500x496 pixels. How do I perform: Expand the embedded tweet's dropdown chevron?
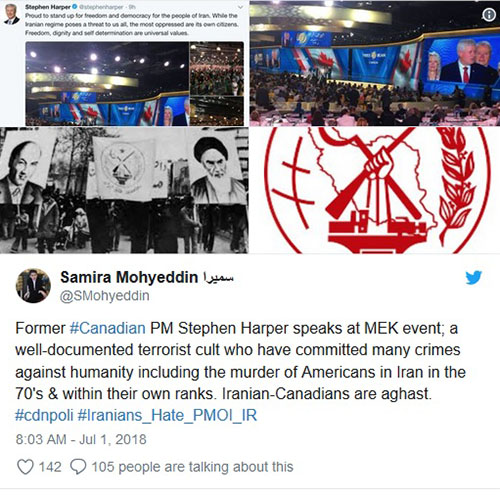240,7
